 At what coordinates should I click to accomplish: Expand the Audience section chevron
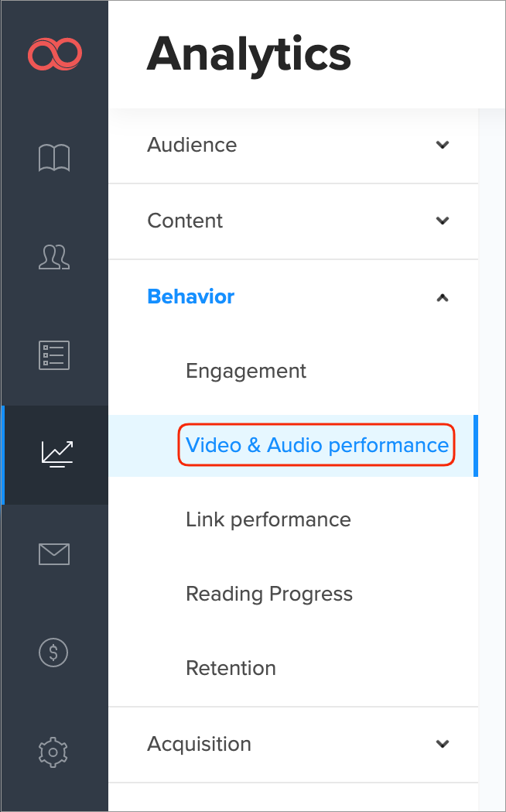coord(443,145)
